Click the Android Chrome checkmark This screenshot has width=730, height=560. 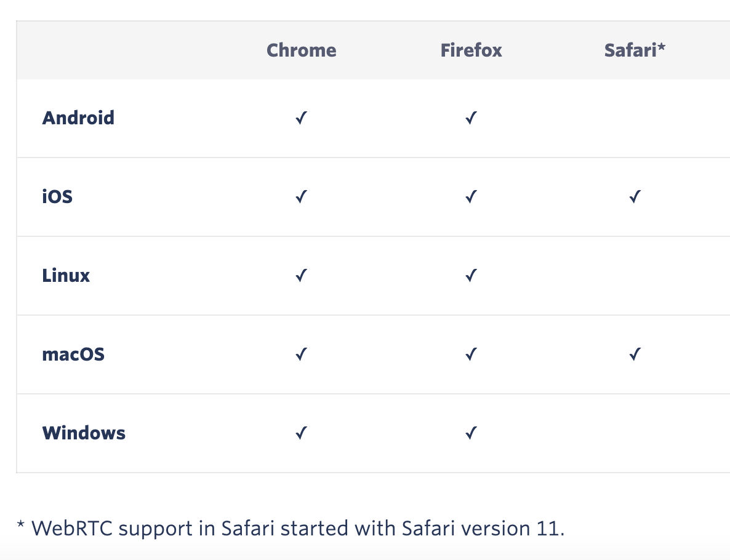click(301, 118)
